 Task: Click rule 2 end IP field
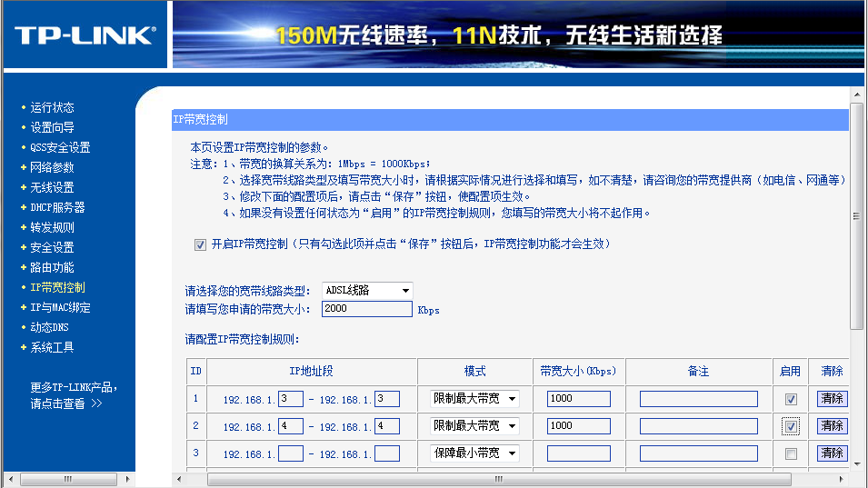[387, 426]
